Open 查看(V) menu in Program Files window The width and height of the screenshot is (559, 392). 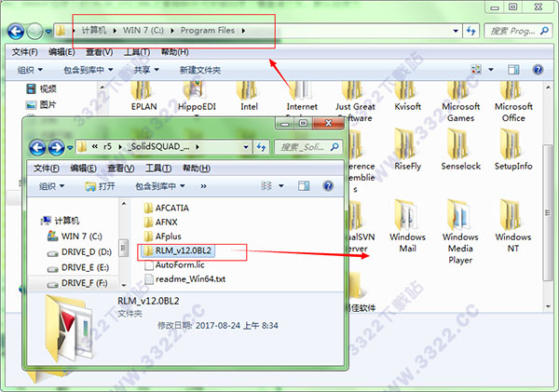[x=99, y=52]
